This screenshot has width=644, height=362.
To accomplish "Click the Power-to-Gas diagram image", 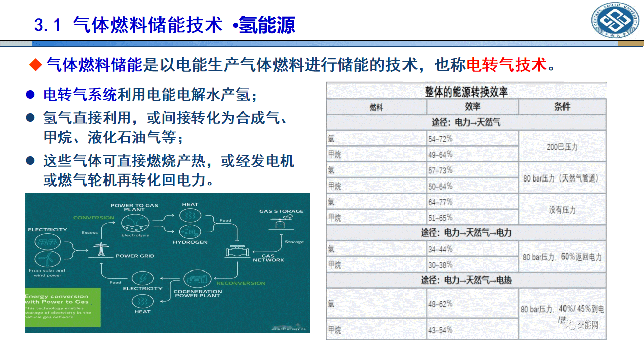I will click(x=168, y=262).
